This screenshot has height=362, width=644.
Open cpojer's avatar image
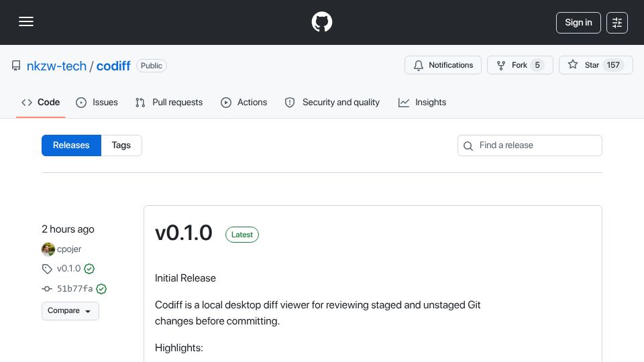pyautogui.click(x=48, y=249)
